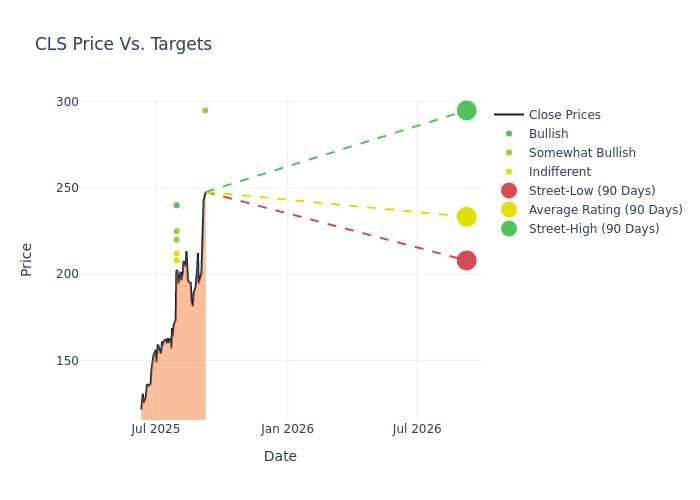Toggle the Bullish legend entry
700x500 pixels.
(x=531, y=133)
